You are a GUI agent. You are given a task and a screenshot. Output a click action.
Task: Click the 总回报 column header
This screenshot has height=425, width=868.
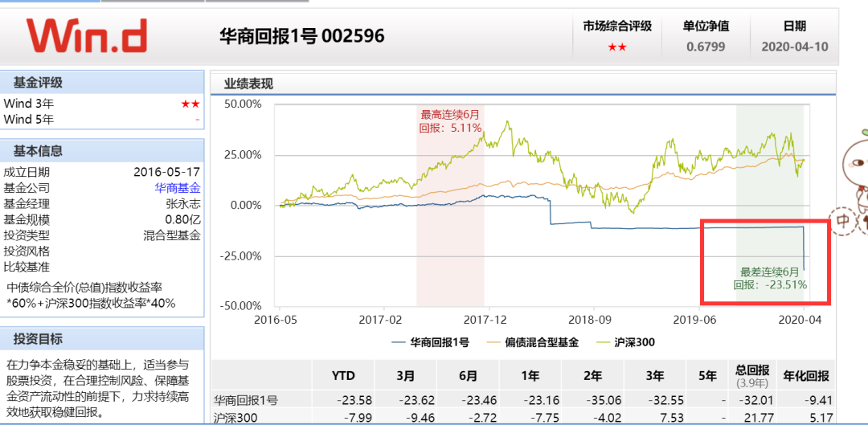click(x=751, y=374)
